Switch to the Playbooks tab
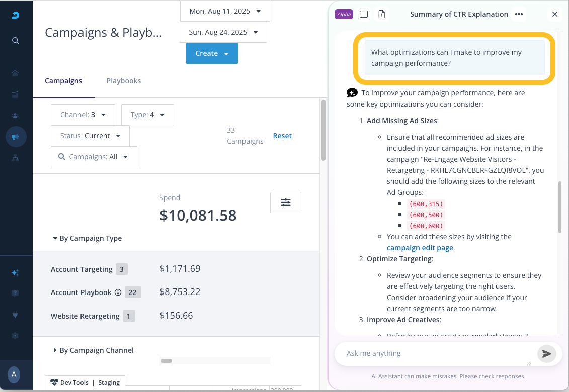The width and height of the screenshot is (569, 392). click(124, 81)
